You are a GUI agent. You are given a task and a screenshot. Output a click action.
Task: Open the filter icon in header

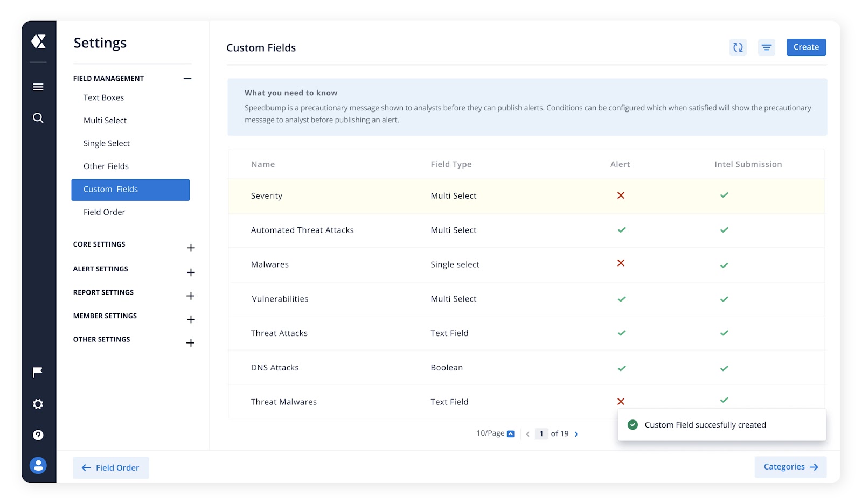(766, 47)
